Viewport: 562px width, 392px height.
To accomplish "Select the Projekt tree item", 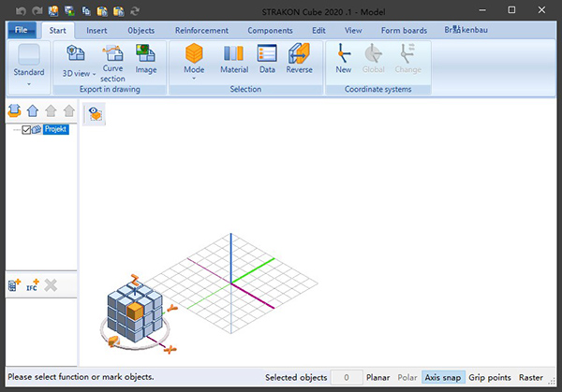I will point(55,129).
